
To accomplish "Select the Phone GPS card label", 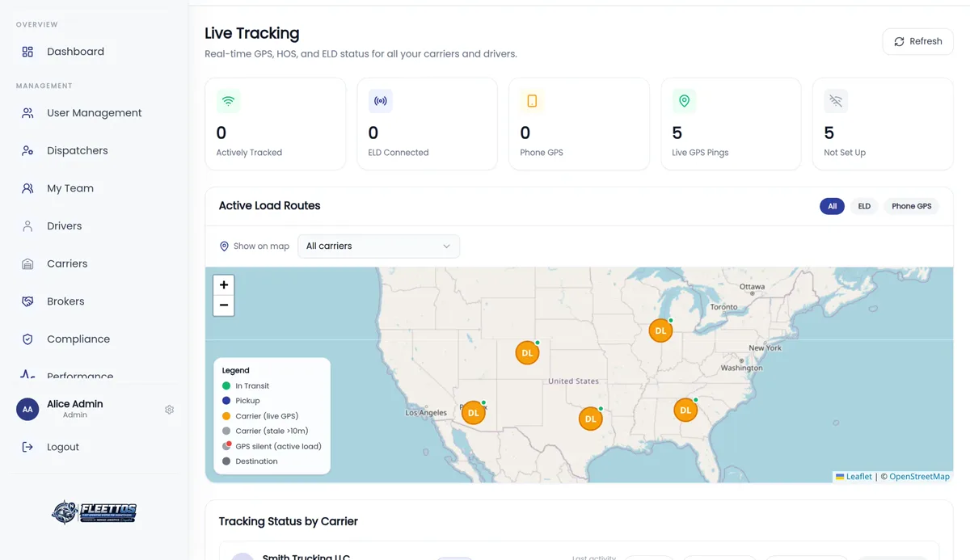I will 542,153.
